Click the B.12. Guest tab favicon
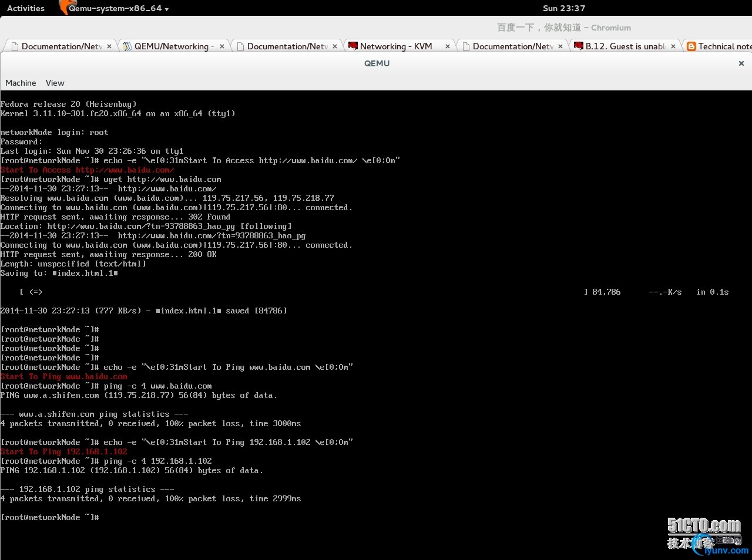The height and width of the screenshot is (560, 752). tap(579, 46)
